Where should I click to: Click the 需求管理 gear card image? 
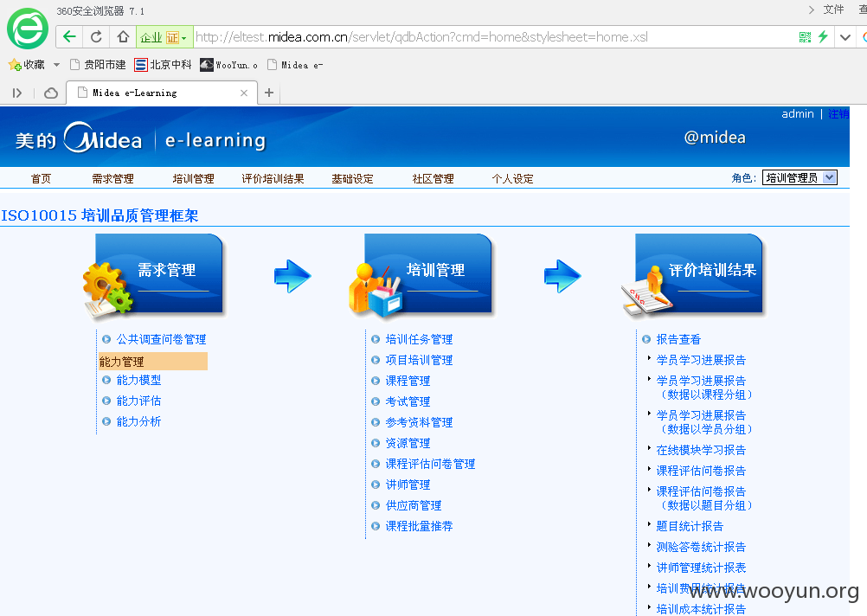(x=154, y=277)
